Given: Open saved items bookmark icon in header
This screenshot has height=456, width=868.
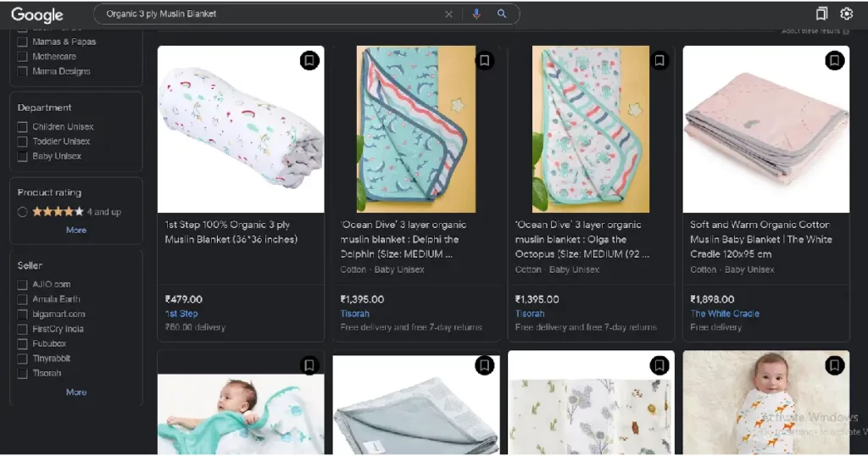Looking at the screenshot, I should (x=821, y=14).
